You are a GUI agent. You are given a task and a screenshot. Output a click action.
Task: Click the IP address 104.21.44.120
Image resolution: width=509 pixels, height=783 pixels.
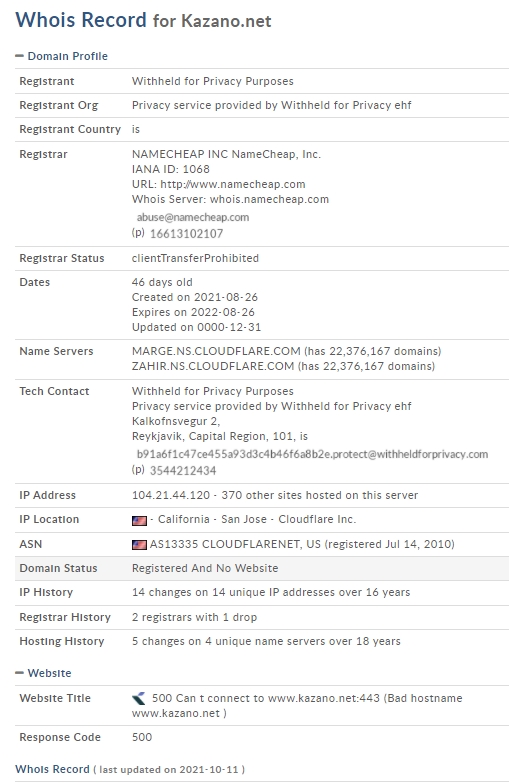171,495
